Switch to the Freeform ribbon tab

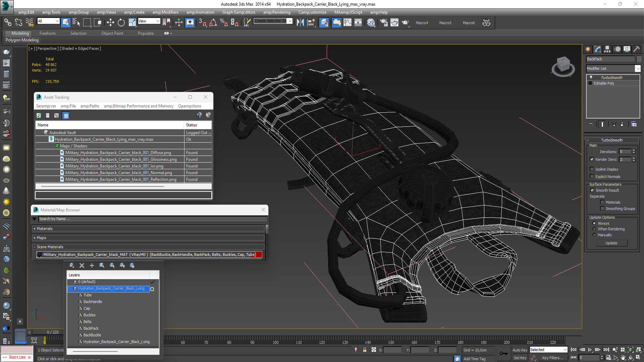(48, 33)
